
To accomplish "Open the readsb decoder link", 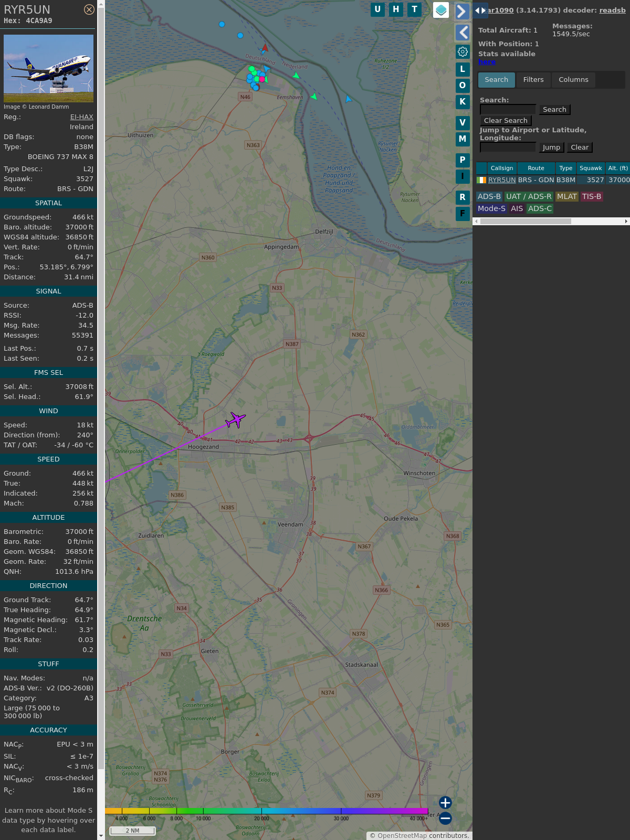I will (x=613, y=10).
